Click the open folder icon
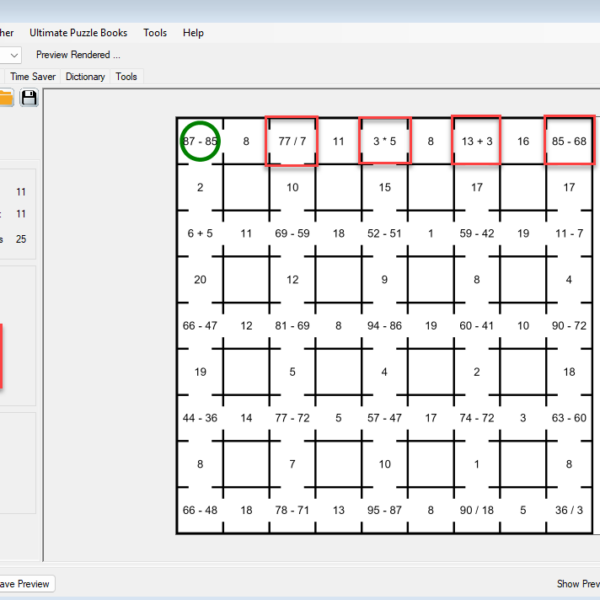This screenshot has height=600, width=600. pyautogui.click(x=5, y=98)
